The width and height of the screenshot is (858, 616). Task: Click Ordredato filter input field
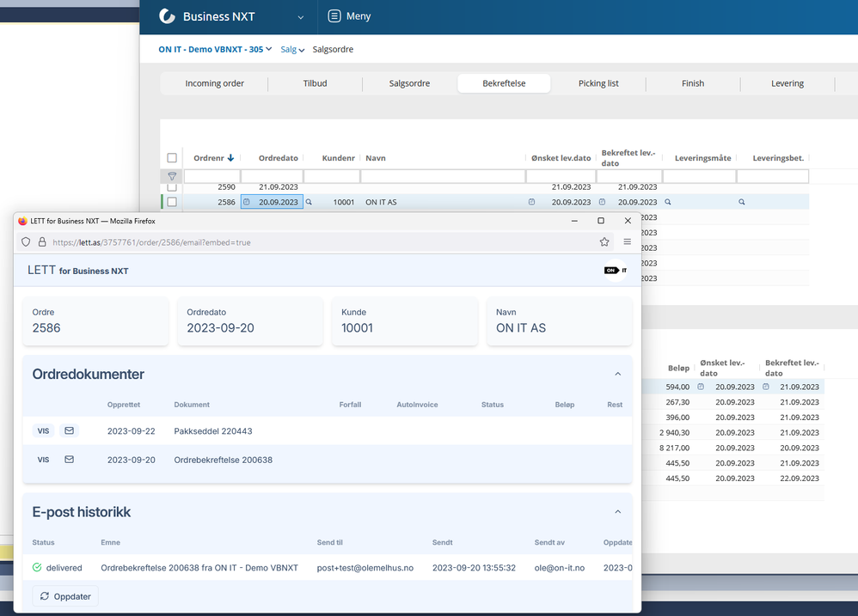[x=272, y=176]
